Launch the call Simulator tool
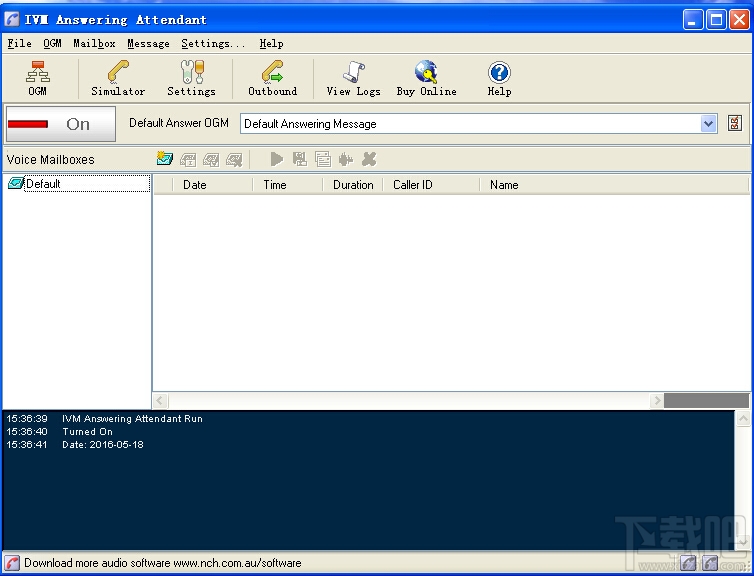 [118, 78]
